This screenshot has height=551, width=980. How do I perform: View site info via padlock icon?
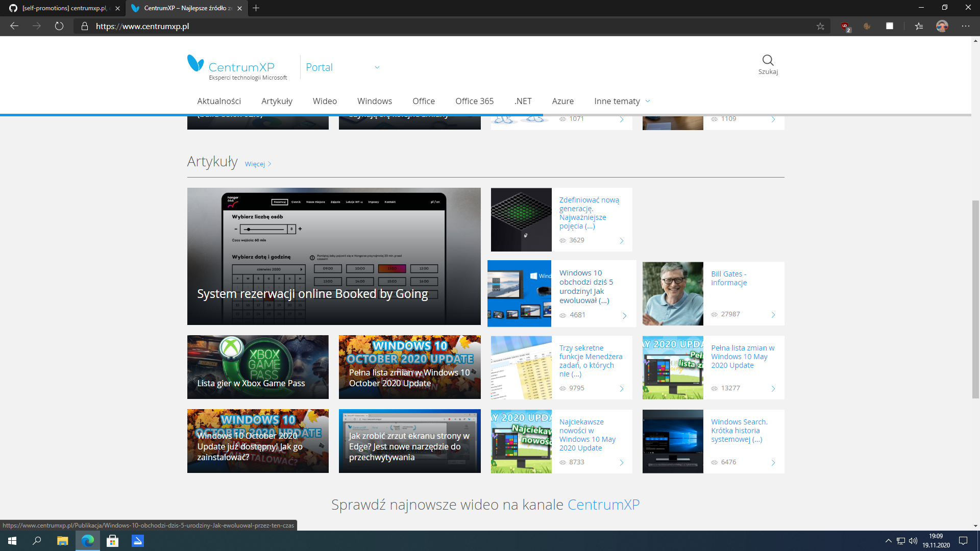(x=85, y=26)
